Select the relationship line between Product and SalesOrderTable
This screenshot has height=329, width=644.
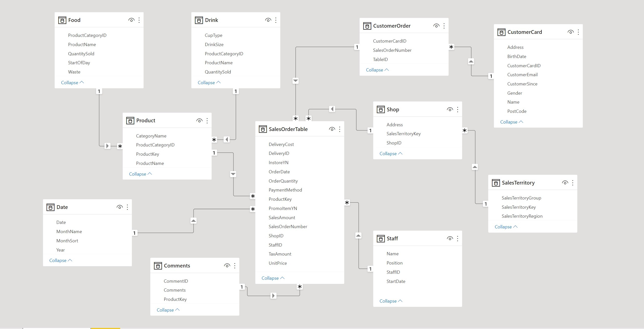pyautogui.click(x=233, y=174)
